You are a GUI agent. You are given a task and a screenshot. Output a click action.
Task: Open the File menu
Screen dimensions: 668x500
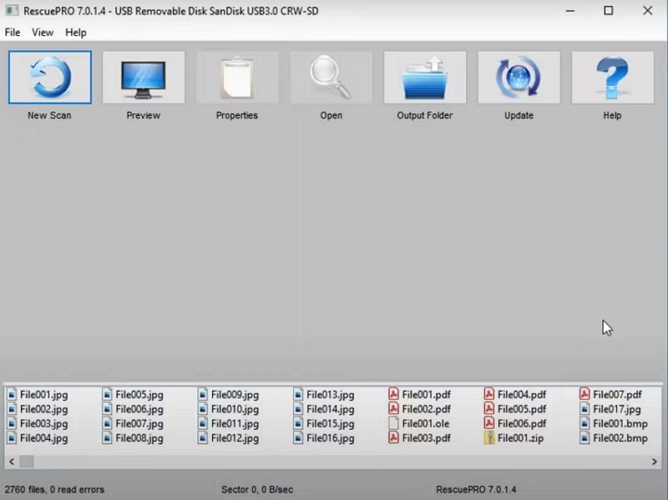tap(12, 32)
